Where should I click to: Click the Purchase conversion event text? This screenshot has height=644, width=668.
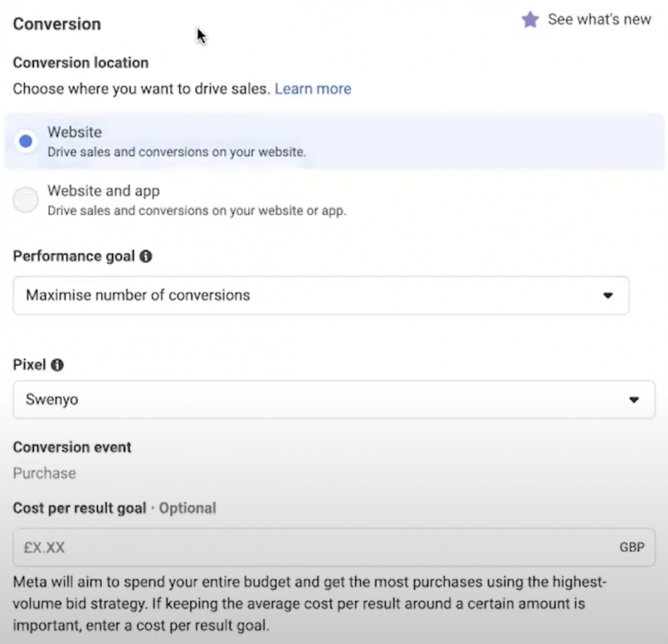(x=44, y=473)
